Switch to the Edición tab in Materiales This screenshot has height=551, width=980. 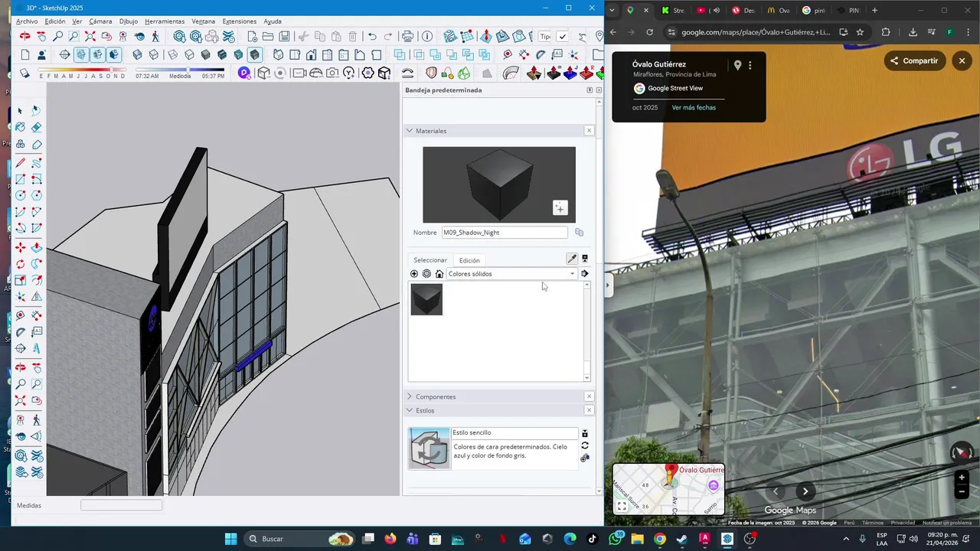click(x=469, y=260)
